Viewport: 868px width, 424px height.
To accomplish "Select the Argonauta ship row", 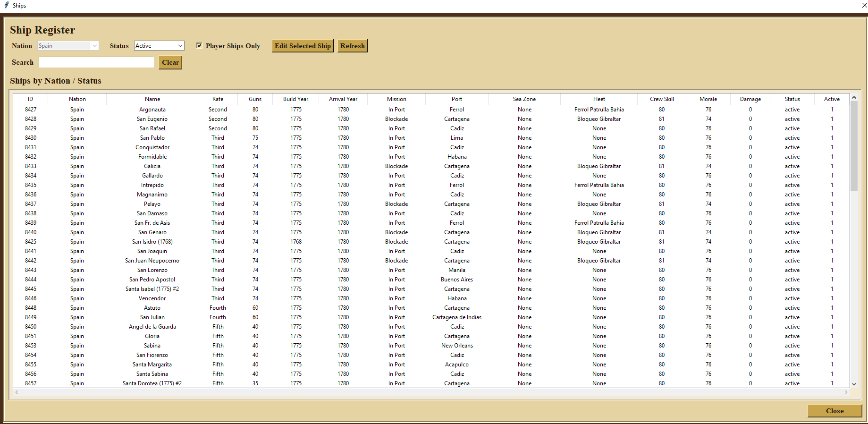I will (431, 110).
